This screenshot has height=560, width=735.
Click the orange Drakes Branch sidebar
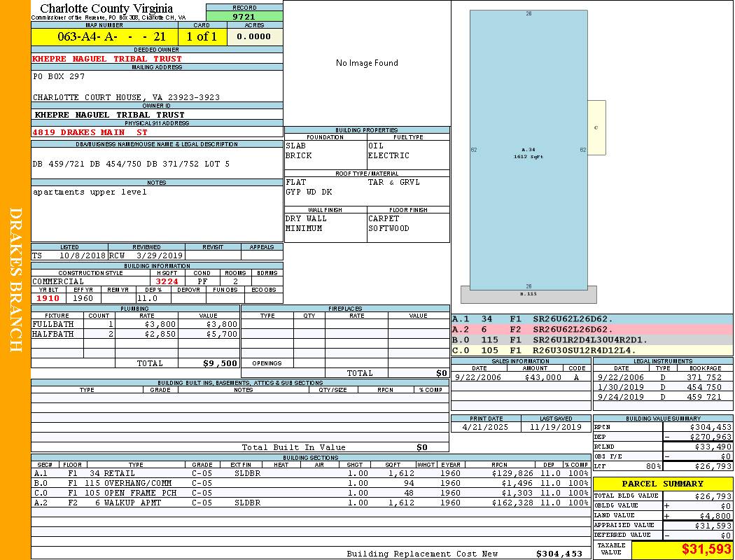[15, 280]
